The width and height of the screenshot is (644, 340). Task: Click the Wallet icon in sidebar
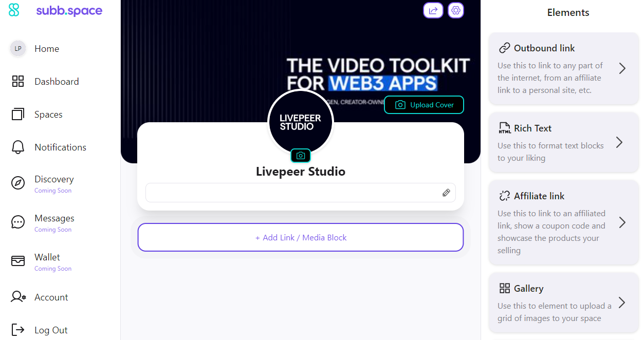coord(18,261)
